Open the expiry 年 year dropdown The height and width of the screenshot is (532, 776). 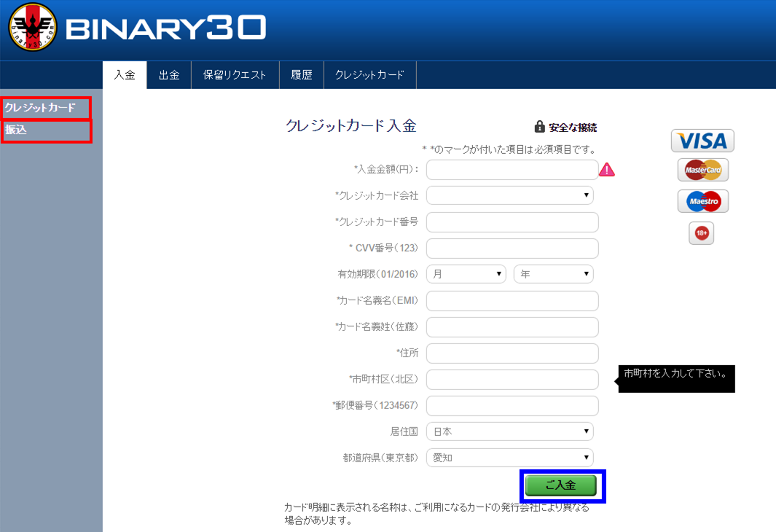click(554, 274)
